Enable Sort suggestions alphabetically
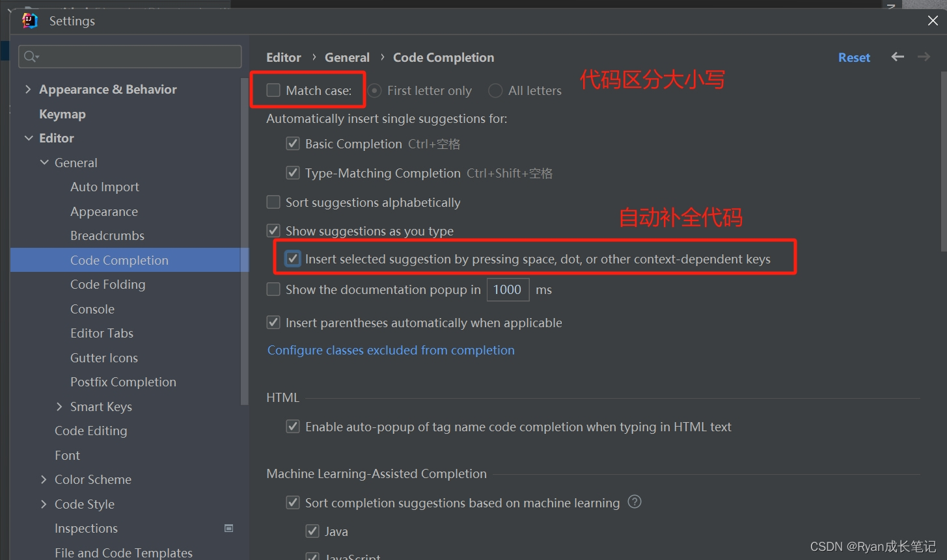The height and width of the screenshot is (560, 947). pyautogui.click(x=273, y=202)
